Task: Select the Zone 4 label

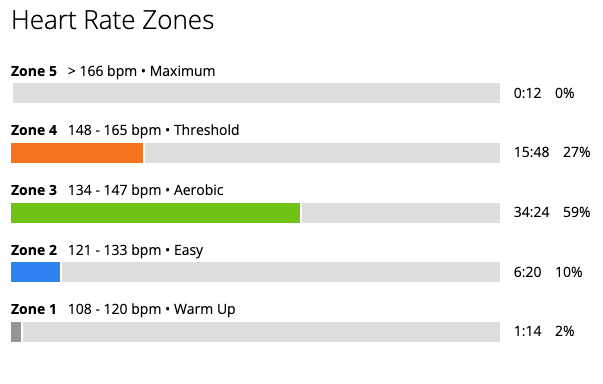Action: click(x=34, y=130)
